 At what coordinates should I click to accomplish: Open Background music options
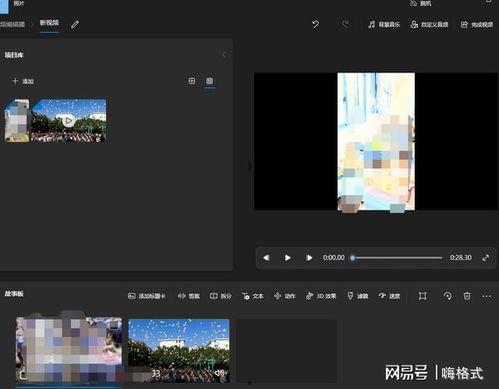[384, 25]
